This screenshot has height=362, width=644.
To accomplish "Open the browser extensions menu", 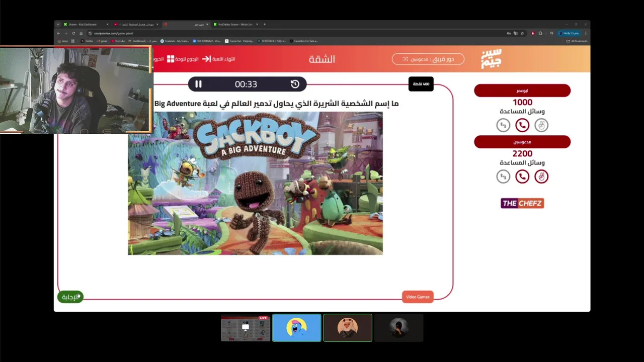I will click(540, 33).
